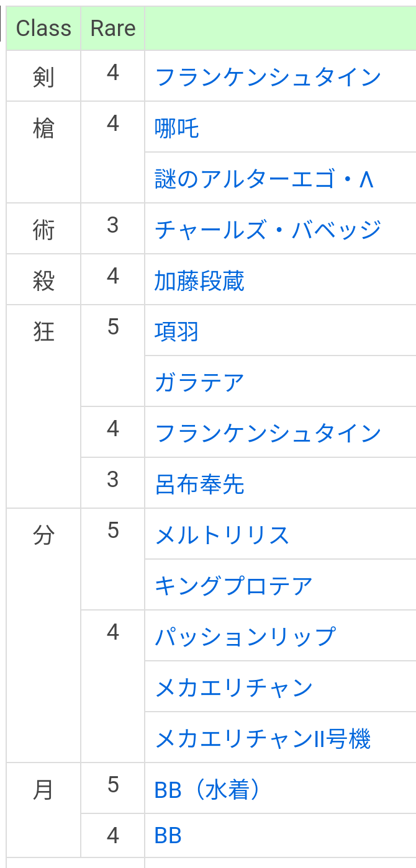
Task: Open the ガラテア link
Action: click(x=199, y=383)
